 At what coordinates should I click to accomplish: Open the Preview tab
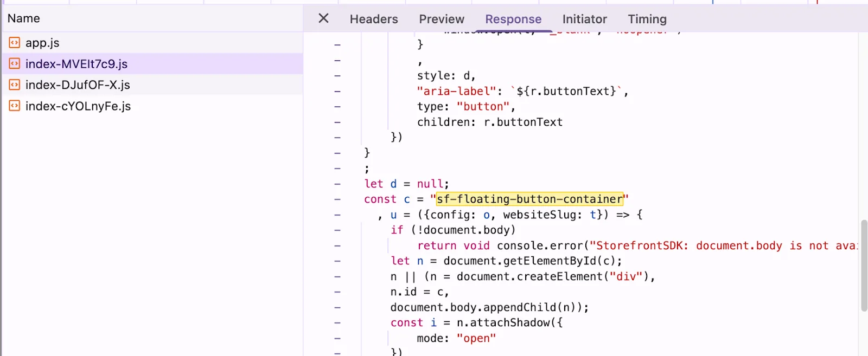442,19
